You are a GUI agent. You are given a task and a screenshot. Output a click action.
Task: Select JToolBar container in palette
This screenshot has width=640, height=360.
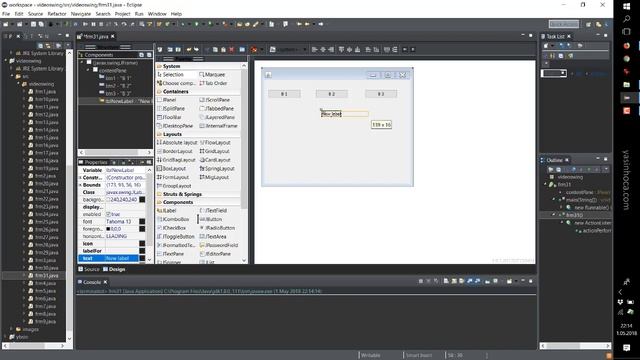(169, 117)
